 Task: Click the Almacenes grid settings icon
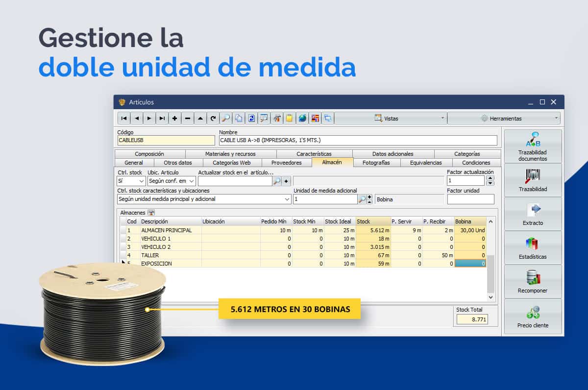151,213
